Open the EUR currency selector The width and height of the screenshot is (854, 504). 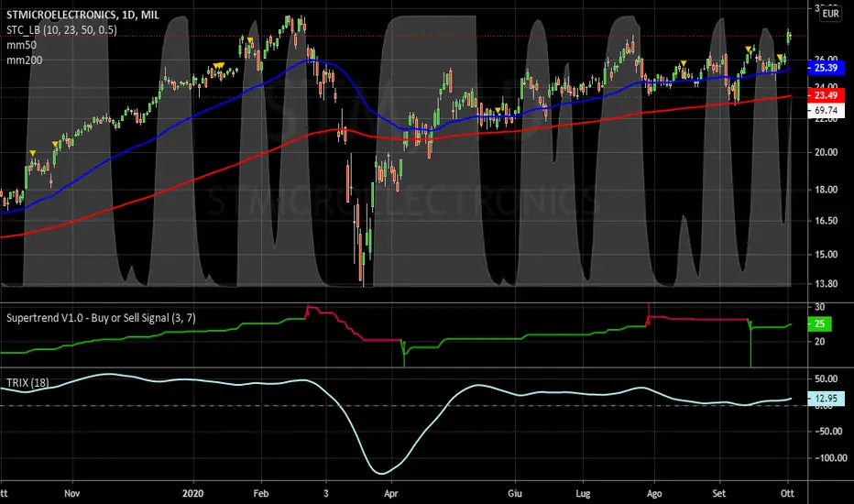pos(830,14)
